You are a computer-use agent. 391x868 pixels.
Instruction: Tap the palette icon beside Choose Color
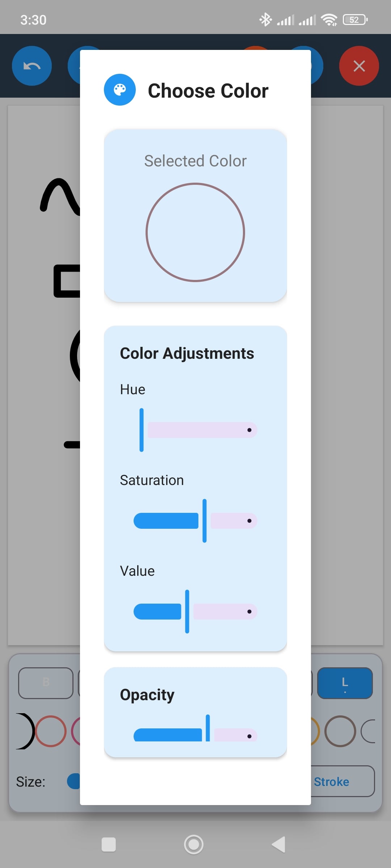click(x=120, y=90)
